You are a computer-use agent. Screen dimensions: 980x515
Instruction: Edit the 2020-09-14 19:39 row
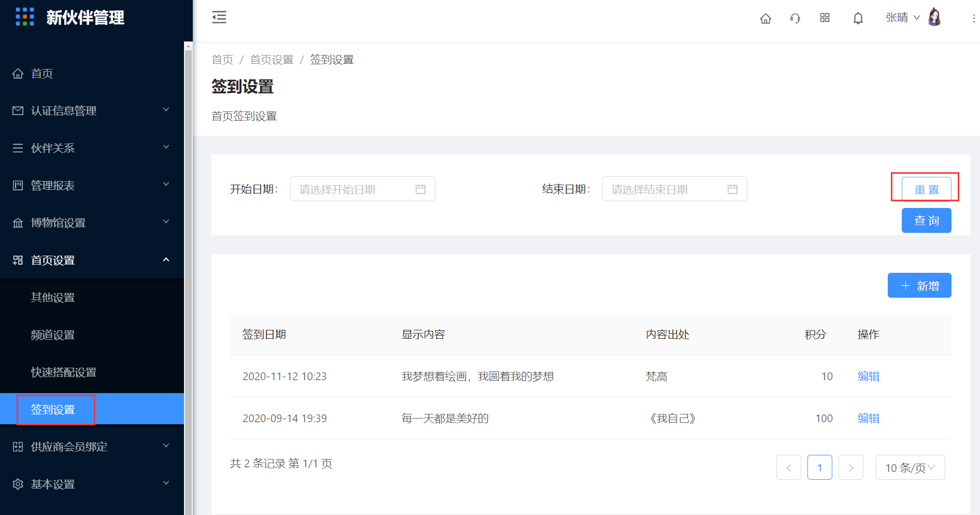coord(869,418)
